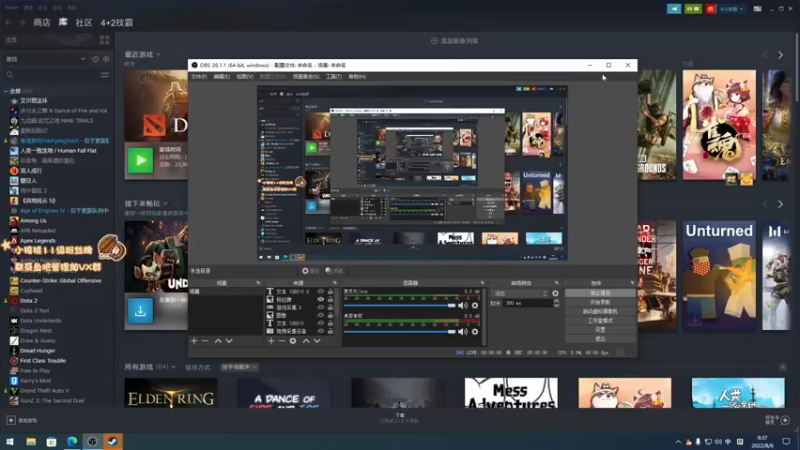
Task: Click blue download button on game card
Action: tap(140, 310)
